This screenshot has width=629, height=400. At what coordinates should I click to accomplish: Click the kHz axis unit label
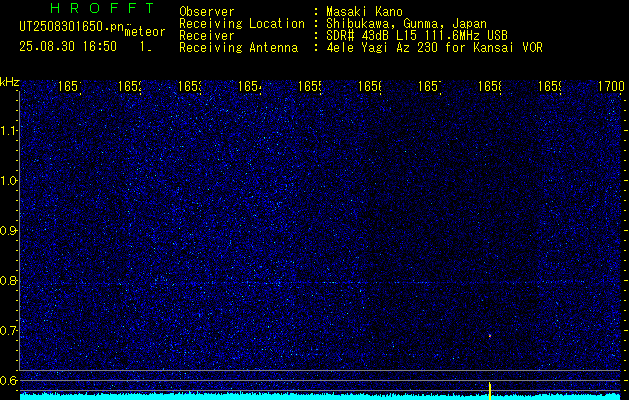[10, 82]
